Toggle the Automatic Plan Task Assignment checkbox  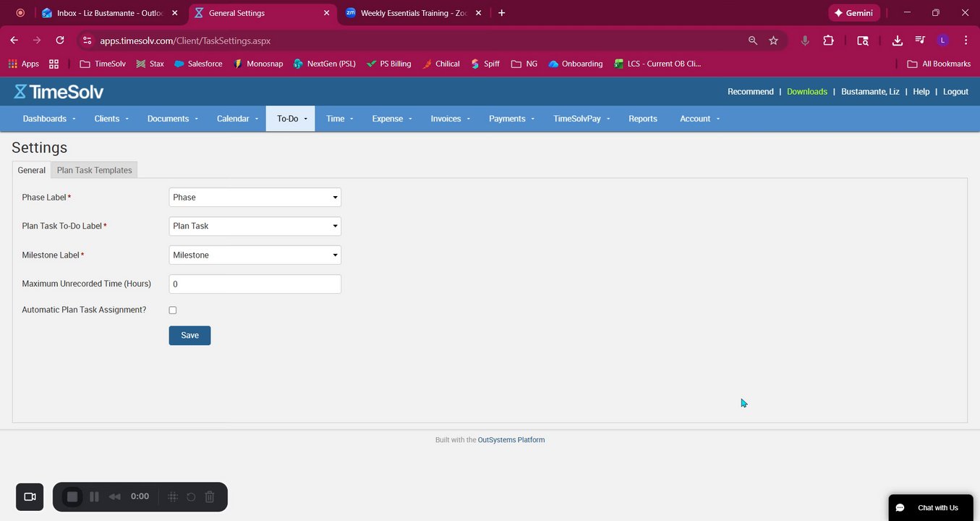click(172, 310)
